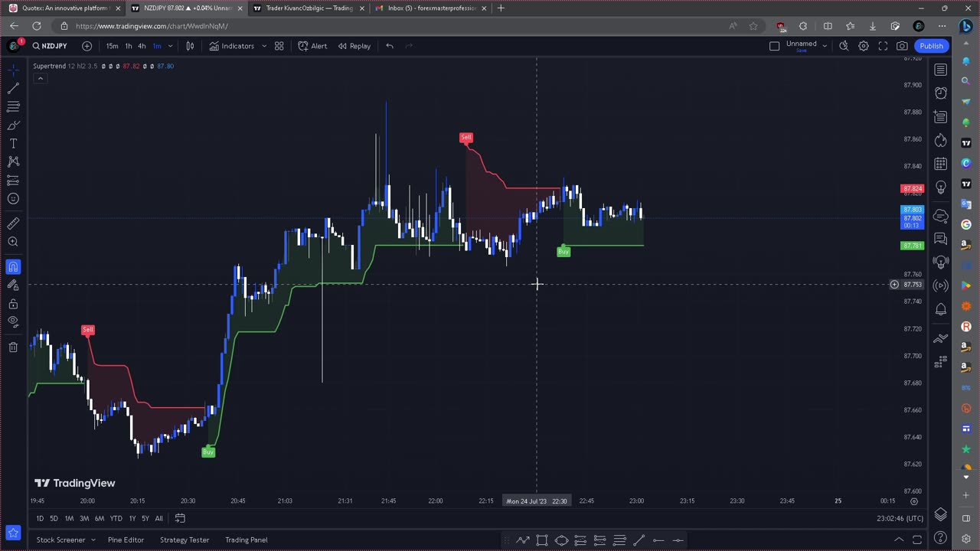The width and height of the screenshot is (980, 551).
Task: Refresh the browser page
Action: point(36,26)
